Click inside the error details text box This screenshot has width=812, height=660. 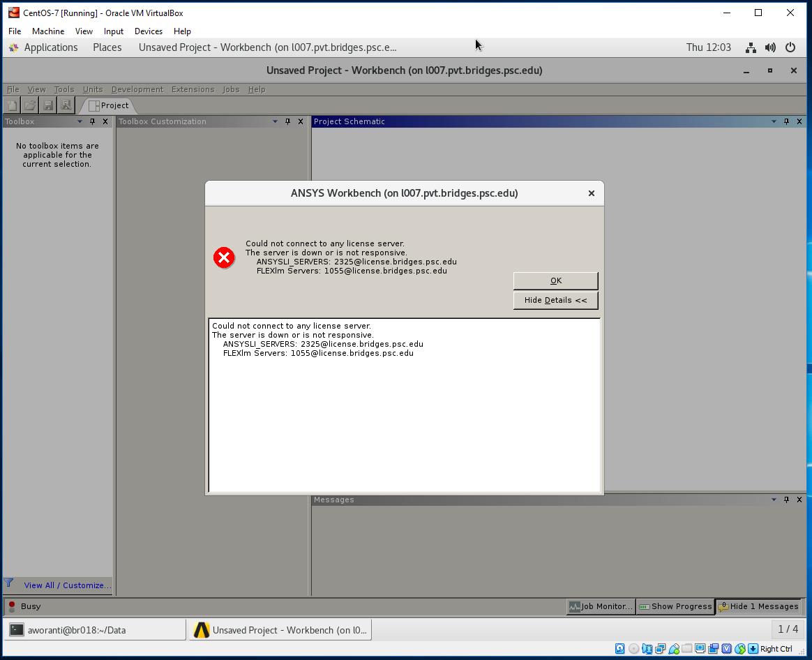[x=405, y=405]
